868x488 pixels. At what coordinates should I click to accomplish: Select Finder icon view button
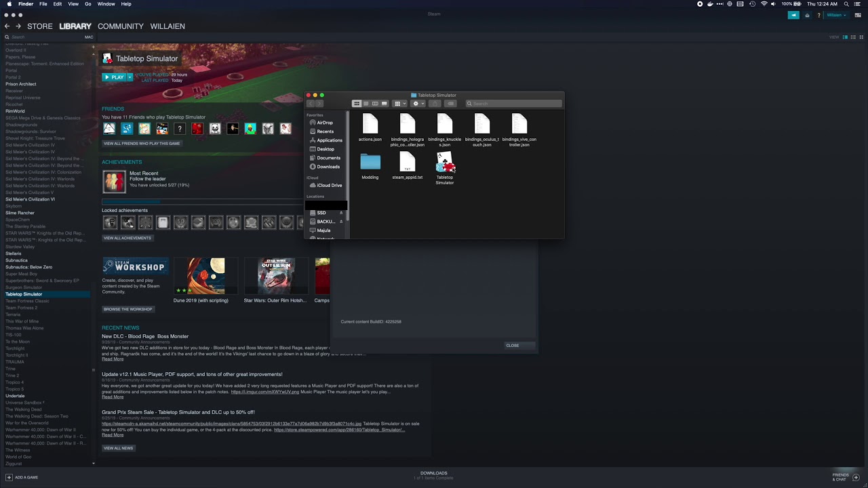(357, 104)
